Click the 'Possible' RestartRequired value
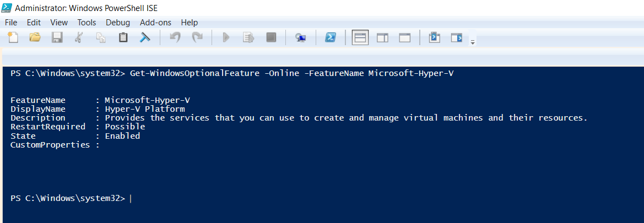Image resolution: width=644 pixels, height=223 pixels. [x=125, y=127]
